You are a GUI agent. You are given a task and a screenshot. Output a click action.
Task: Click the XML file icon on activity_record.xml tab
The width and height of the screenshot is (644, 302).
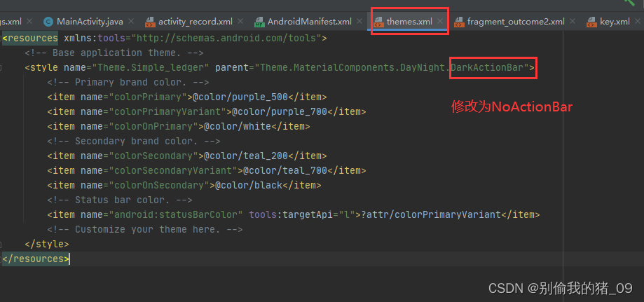tap(150, 22)
